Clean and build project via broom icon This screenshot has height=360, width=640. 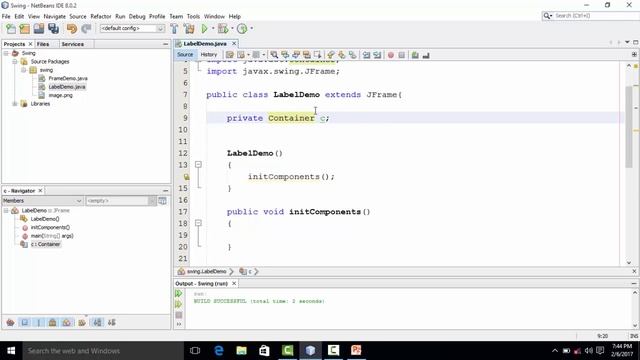pos(189,29)
